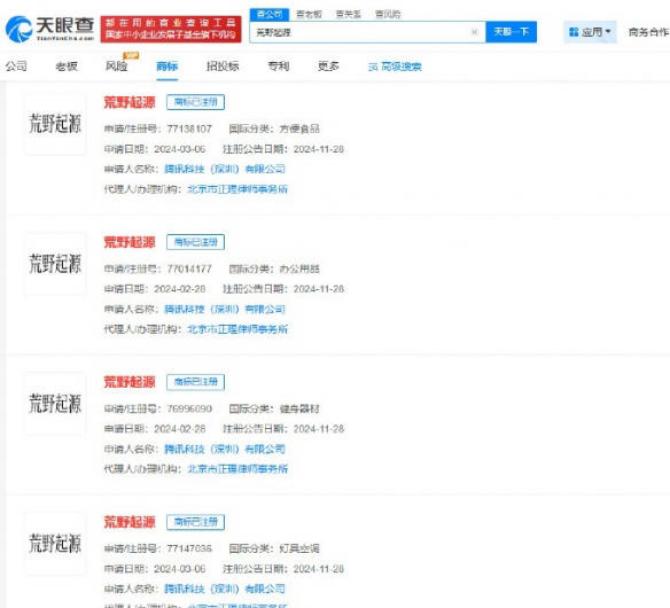This screenshot has width=670, height=608.
Task: Go to the 专利 tab
Action: coord(278,66)
